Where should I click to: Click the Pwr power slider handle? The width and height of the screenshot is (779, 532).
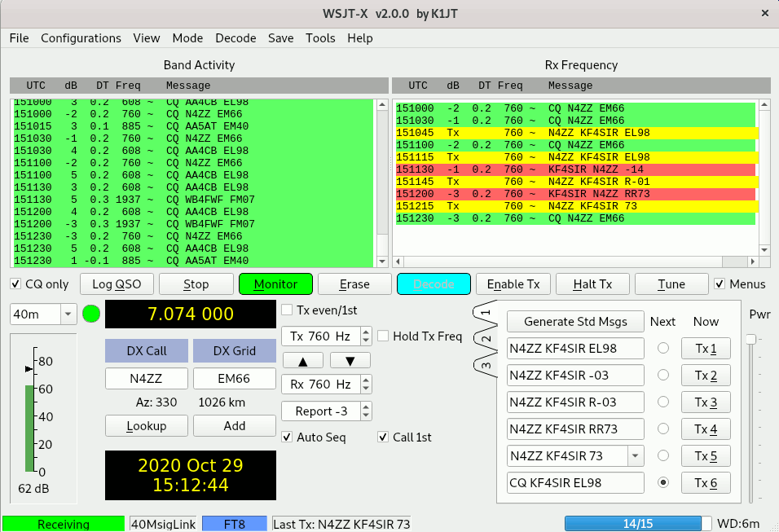click(x=750, y=339)
